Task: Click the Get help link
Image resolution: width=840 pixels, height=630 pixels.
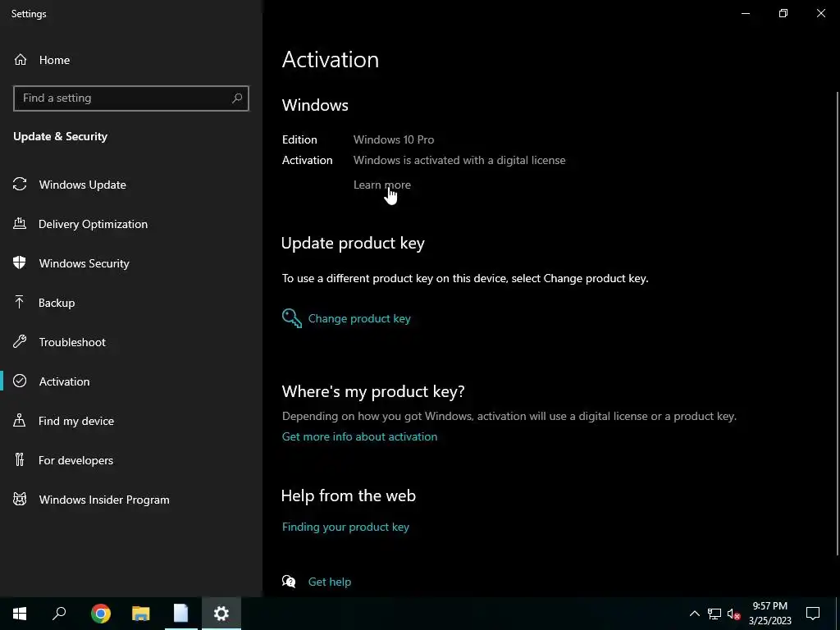Action: coord(330,582)
